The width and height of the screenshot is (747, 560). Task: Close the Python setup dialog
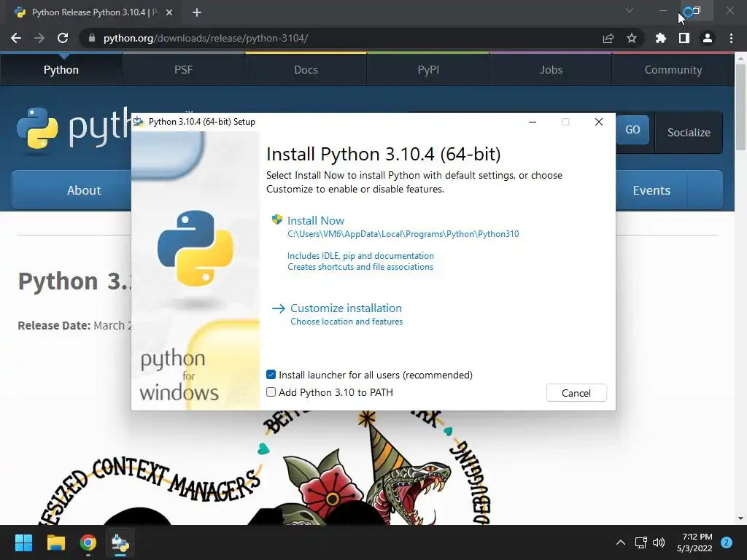point(599,122)
